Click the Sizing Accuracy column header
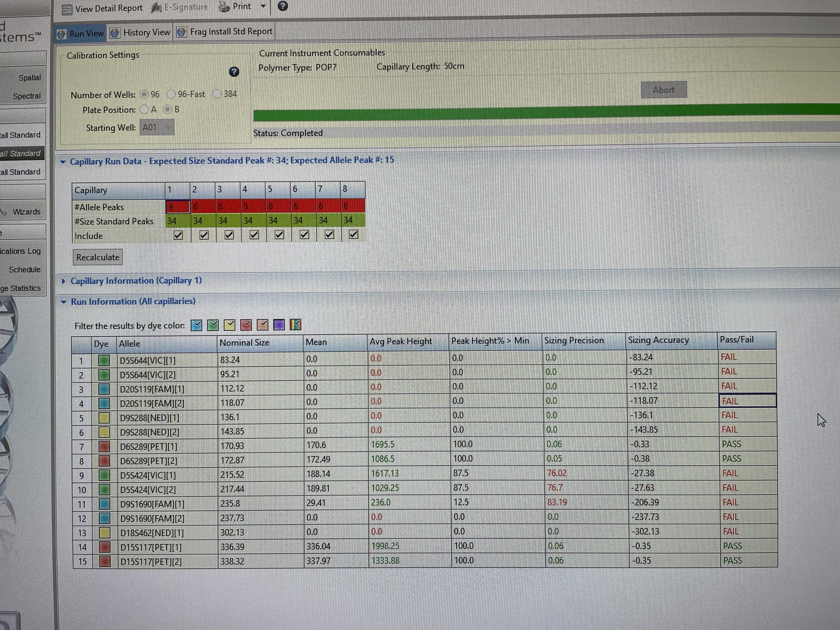The height and width of the screenshot is (630, 840). point(671,340)
